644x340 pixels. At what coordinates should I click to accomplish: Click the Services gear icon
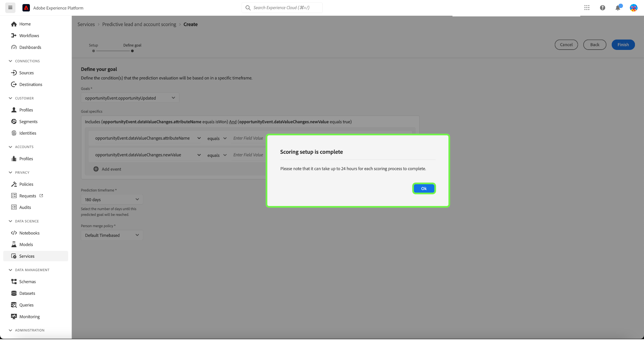[x=14, y=256]
